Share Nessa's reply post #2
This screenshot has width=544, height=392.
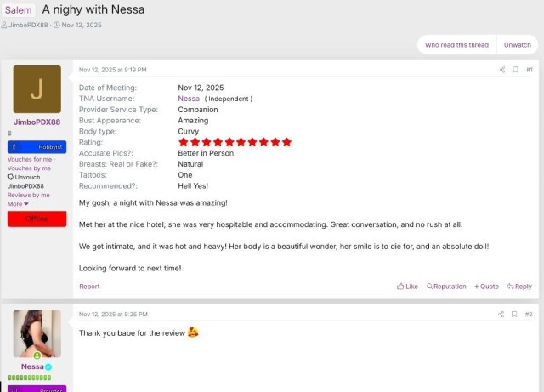pos(501,315)
